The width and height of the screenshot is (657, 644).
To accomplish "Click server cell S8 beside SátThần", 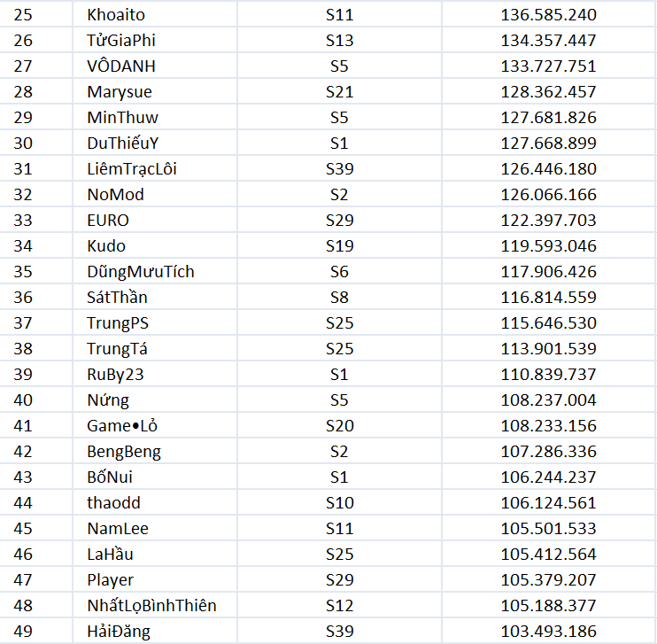I will [339, 297].
